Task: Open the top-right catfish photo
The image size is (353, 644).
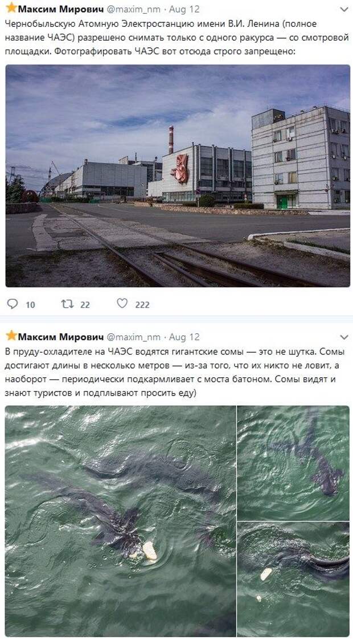Action: click(x=293, y=463)
